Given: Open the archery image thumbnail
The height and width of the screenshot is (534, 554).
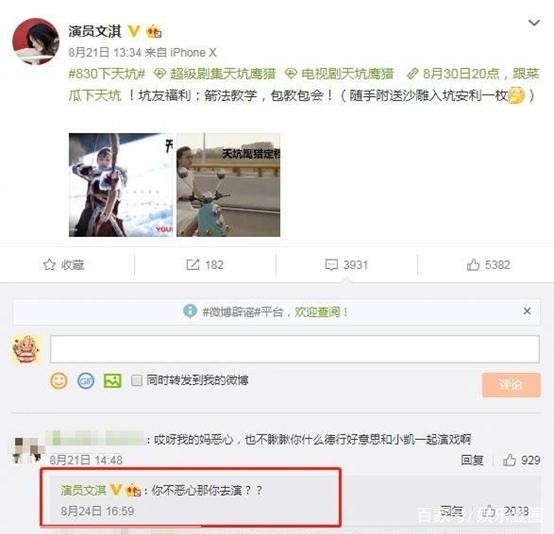Looking at the screenshot, I should tap(121, 185).
